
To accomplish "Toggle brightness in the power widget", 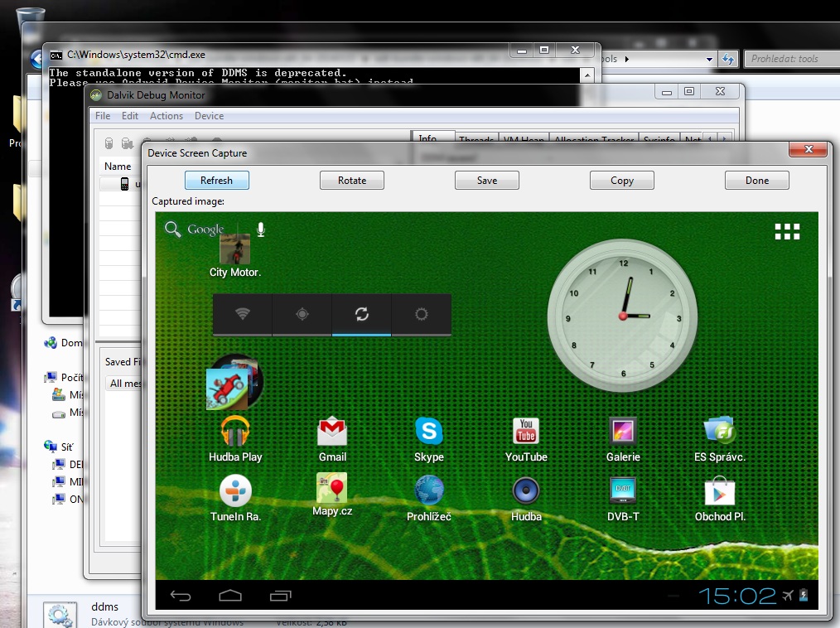I will (x=422, y=315).
